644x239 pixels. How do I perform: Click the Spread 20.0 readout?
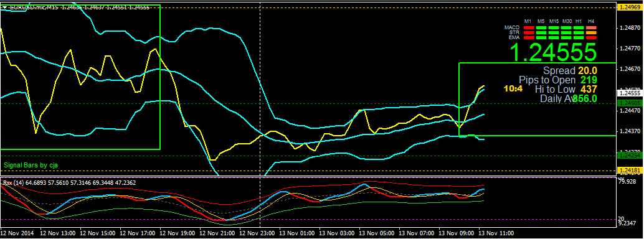point(570,70)
